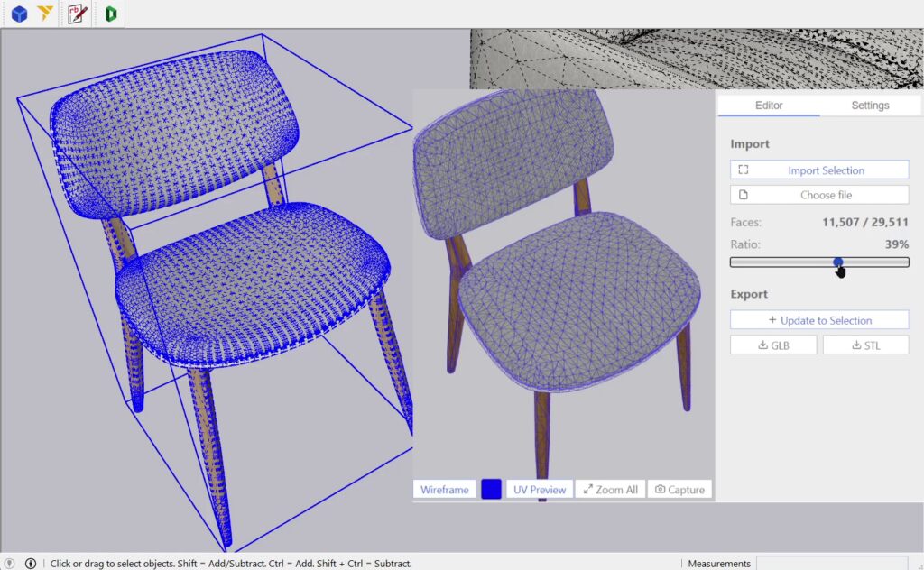
Task: Click the blue cube toolbar icon
Action: [x=19, y=14]
